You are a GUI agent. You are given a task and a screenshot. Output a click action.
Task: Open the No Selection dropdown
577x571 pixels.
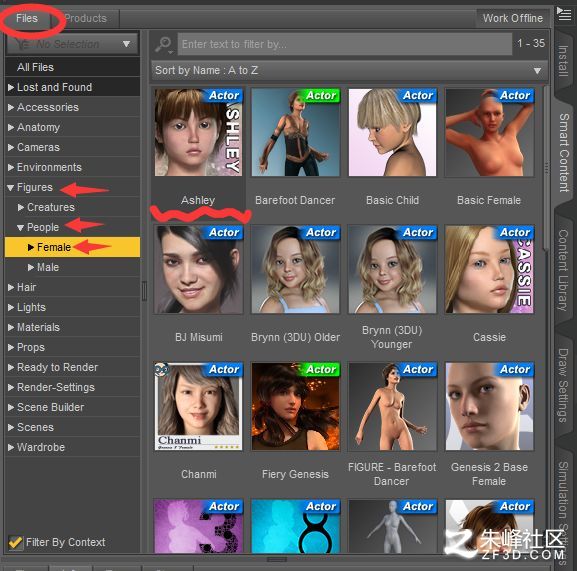coord(72,44)
